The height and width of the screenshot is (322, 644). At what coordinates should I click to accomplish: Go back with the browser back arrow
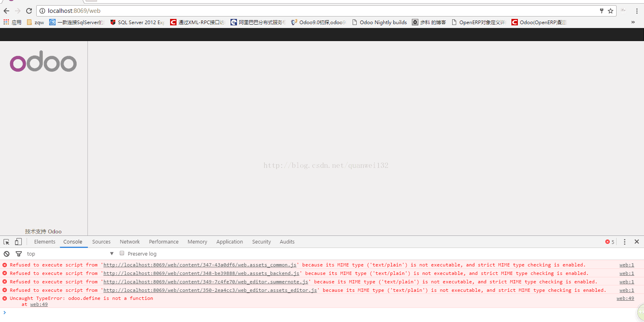(6, 11)
